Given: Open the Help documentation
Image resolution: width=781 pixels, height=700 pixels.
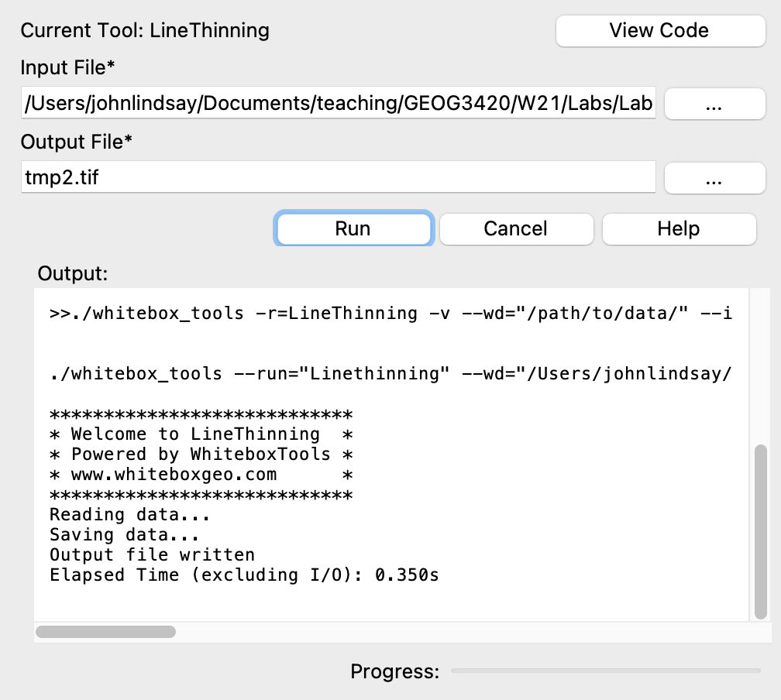Looking at the screenshot, I should pyautogui.click(x=678, y=228).
